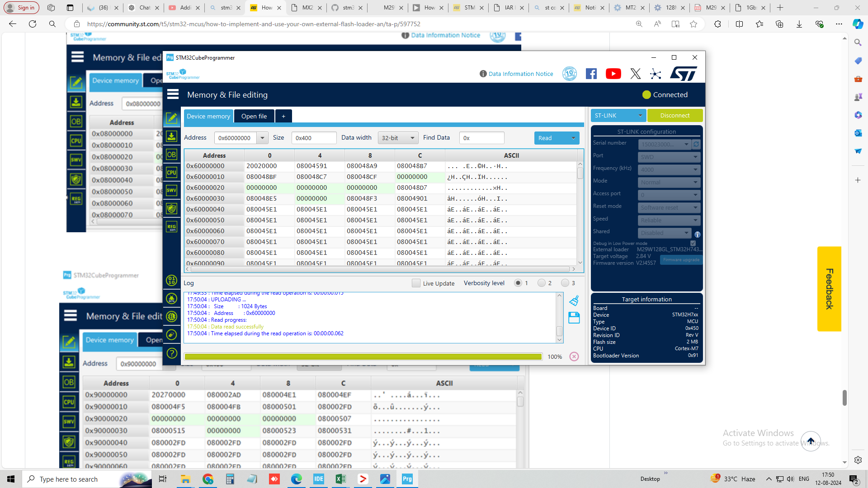This screenshot has height=488, width=868.
Task: Open the hamburger menu in Memory & File editing
Action: pos(173,94)
